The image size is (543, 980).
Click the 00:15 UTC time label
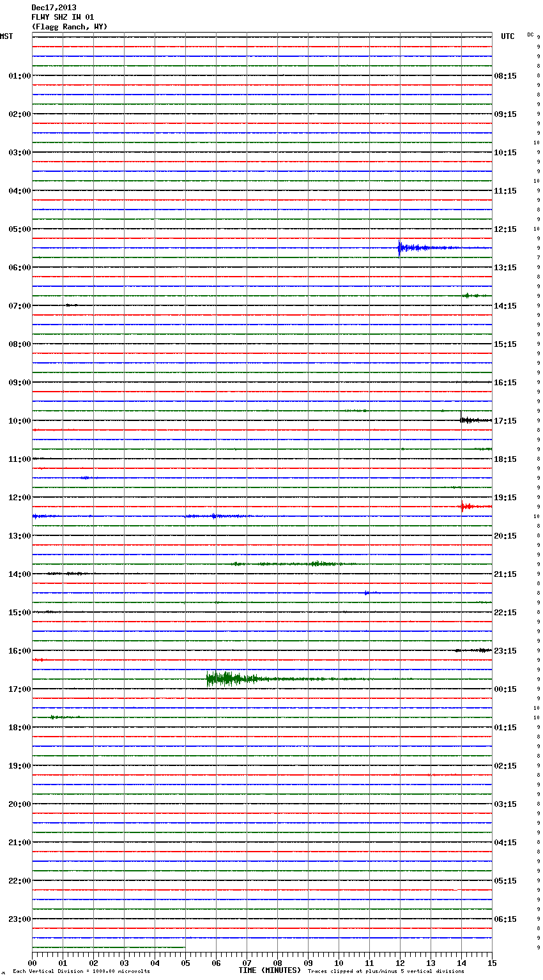tap(505, 689)
